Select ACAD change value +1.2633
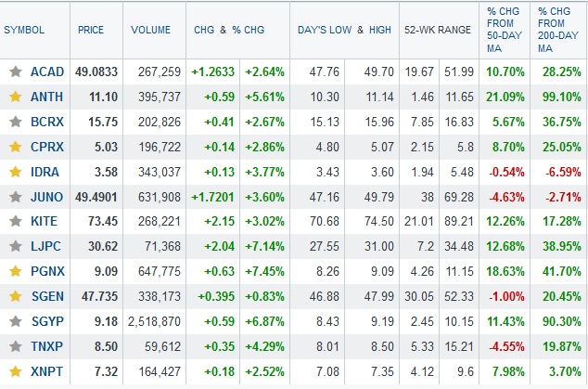The width and height of the screenshot is (588, 389). pyautogui.click(x=213, y=71)
